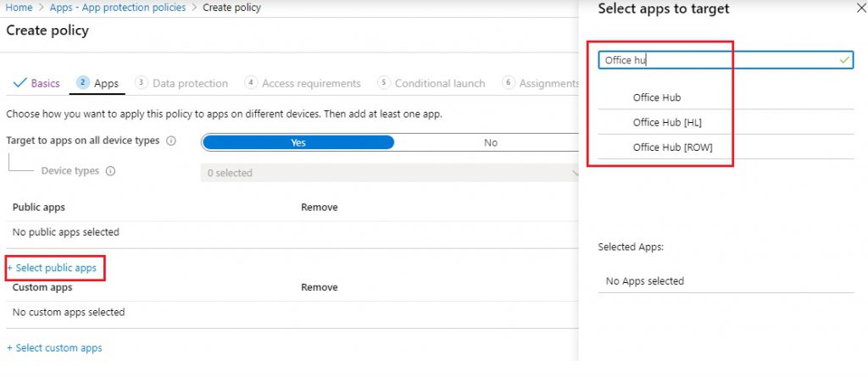Go to the Basics tab

click(37, 83)
